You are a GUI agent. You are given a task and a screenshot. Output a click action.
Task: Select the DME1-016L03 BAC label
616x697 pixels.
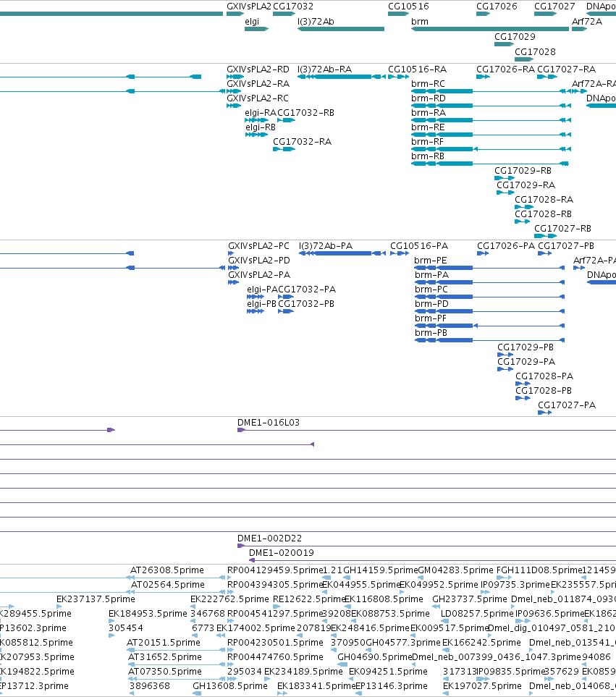(x=269, y=423)
